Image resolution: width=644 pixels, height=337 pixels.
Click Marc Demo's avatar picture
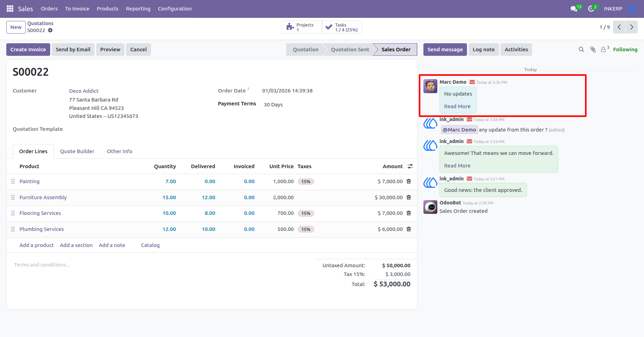point(430,86)
